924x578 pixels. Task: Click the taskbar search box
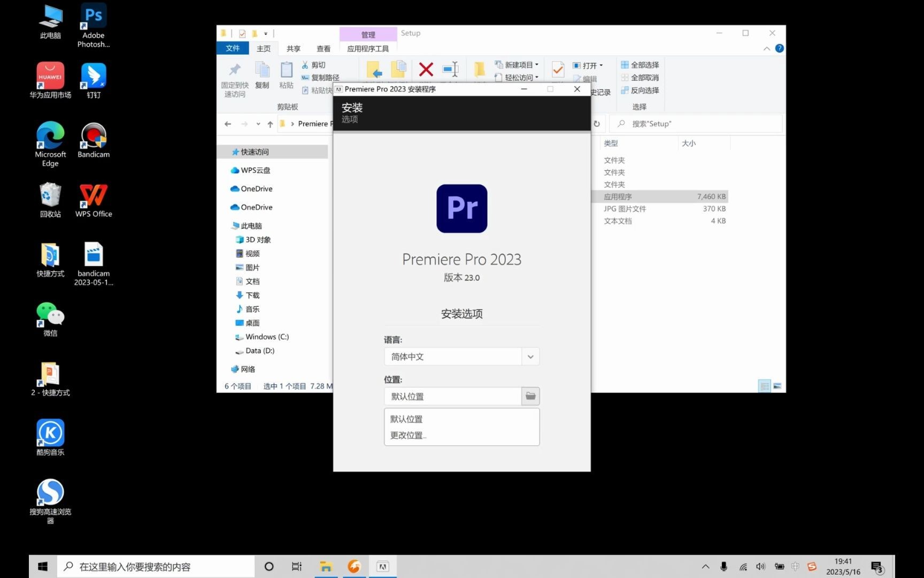(x=156, y=566)
